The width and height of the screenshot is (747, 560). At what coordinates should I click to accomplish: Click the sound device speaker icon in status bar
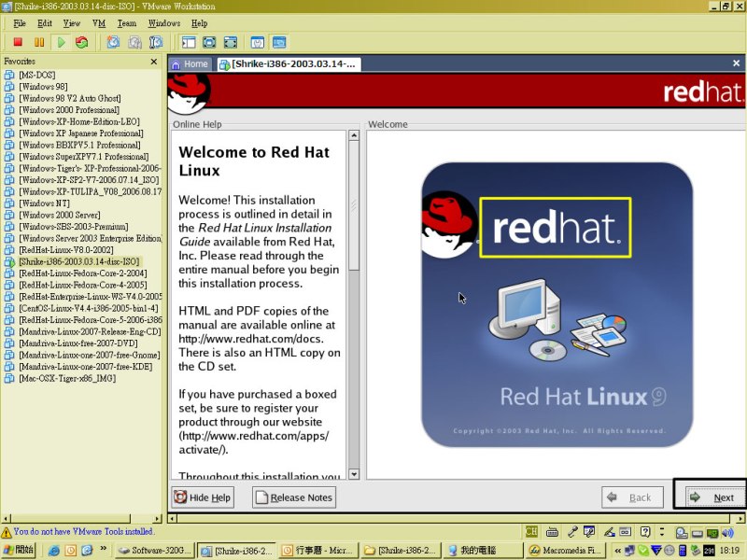tap(727, 533)
